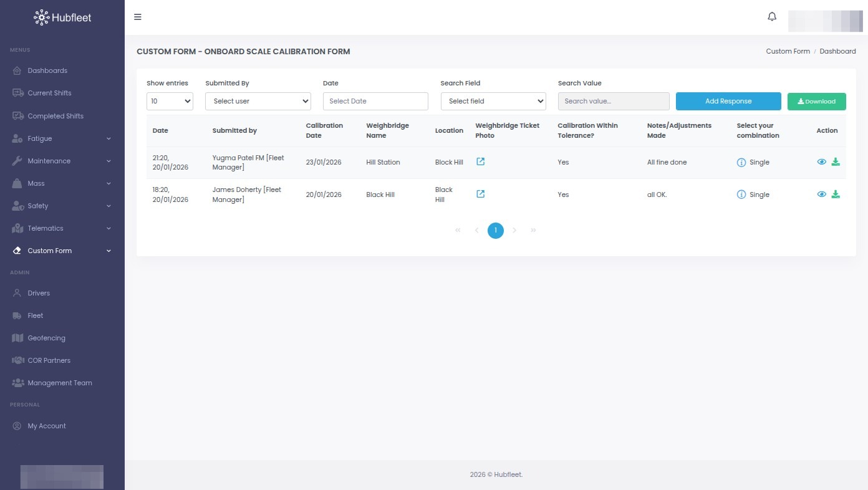Select page 1 in pagination
The image size is (868, 490).
pos(495,231)
